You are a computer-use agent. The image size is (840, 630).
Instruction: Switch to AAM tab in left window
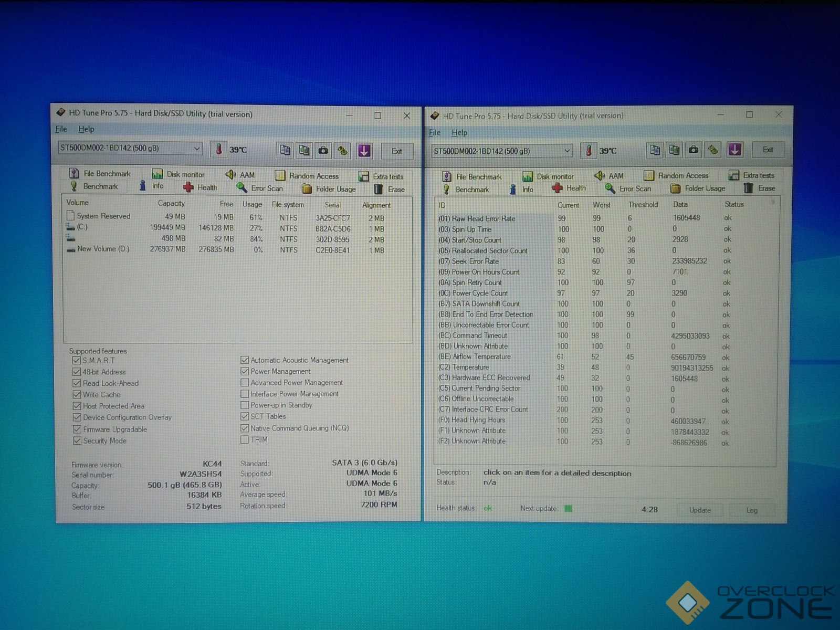tap(240, 174)
